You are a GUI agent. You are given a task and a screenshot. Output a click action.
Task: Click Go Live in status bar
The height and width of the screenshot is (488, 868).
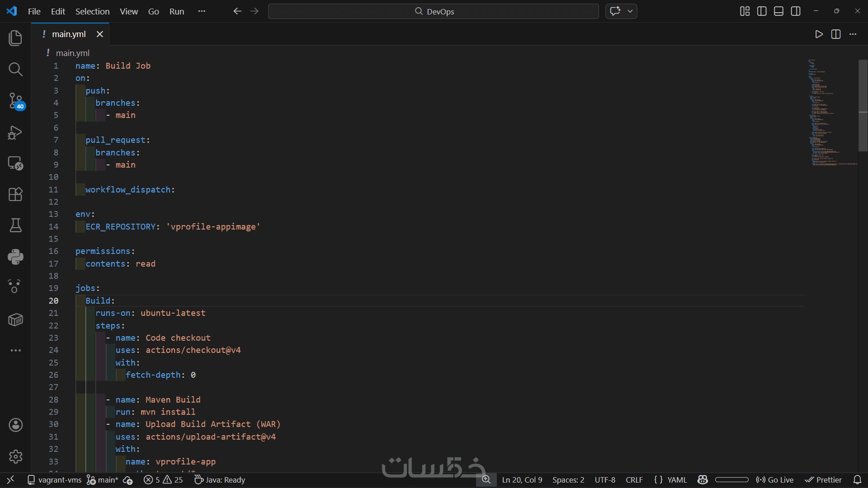(x=775, y=480)
